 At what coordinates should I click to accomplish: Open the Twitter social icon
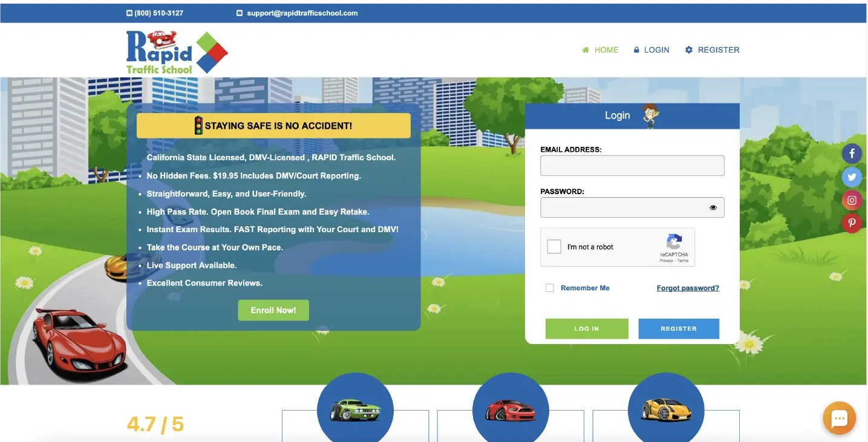[852, 177]
